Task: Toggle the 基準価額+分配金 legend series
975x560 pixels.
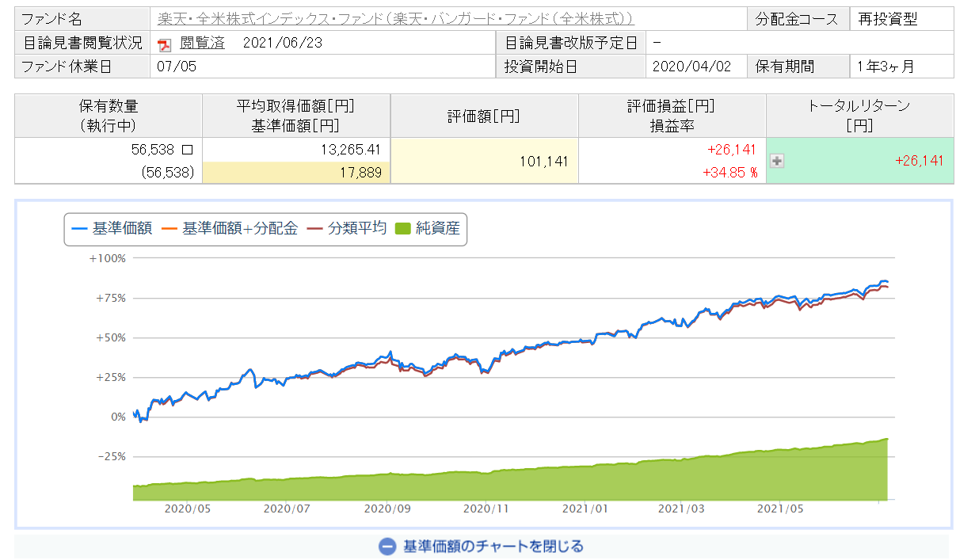Action: [230, 229]
